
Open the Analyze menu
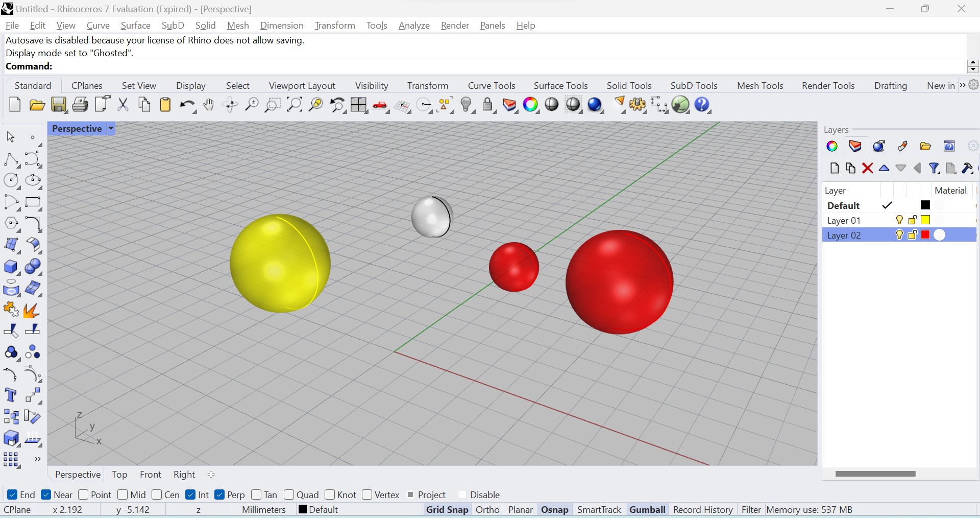click(x=414, y=26)
